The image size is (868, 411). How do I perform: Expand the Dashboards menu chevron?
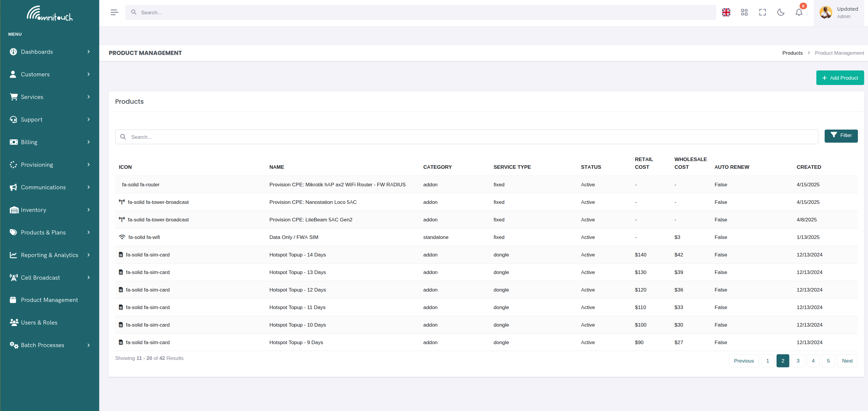88,52
